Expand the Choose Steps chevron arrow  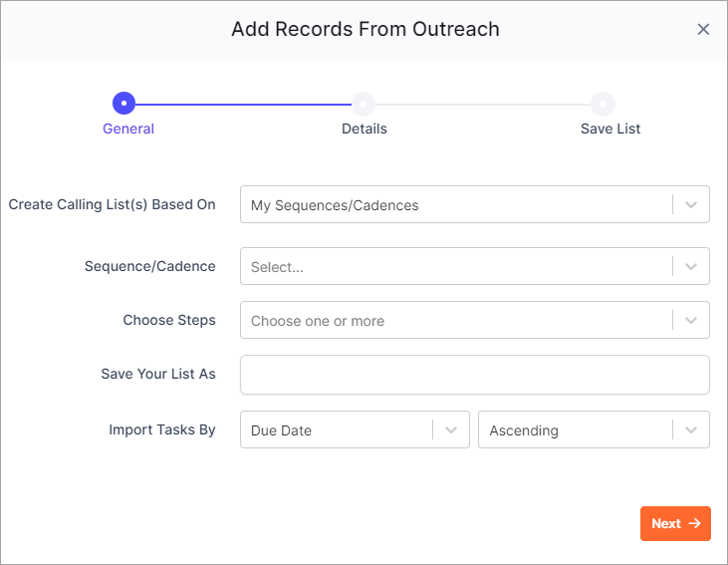pyautogui.click(x=691, y=321)
